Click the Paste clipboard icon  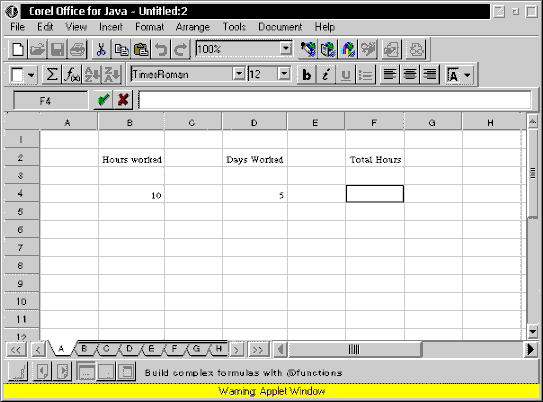141,49
